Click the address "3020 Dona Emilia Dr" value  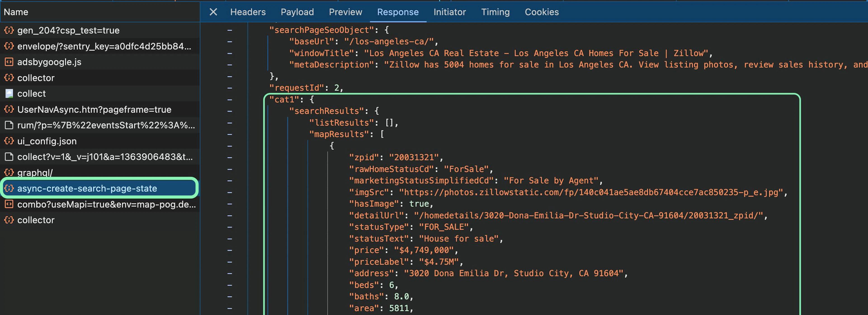tap(514, 273)
